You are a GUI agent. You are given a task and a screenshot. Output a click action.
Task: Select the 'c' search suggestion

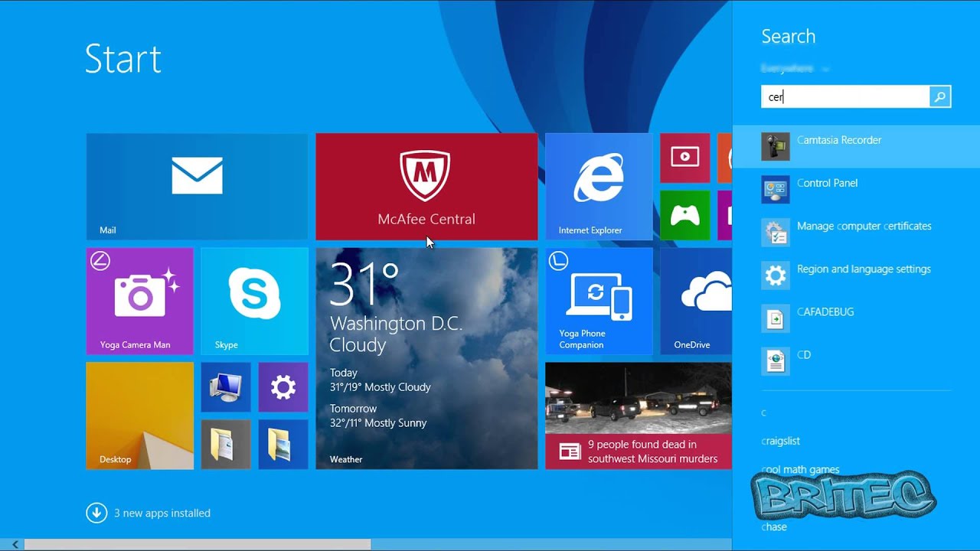[763, 412]
